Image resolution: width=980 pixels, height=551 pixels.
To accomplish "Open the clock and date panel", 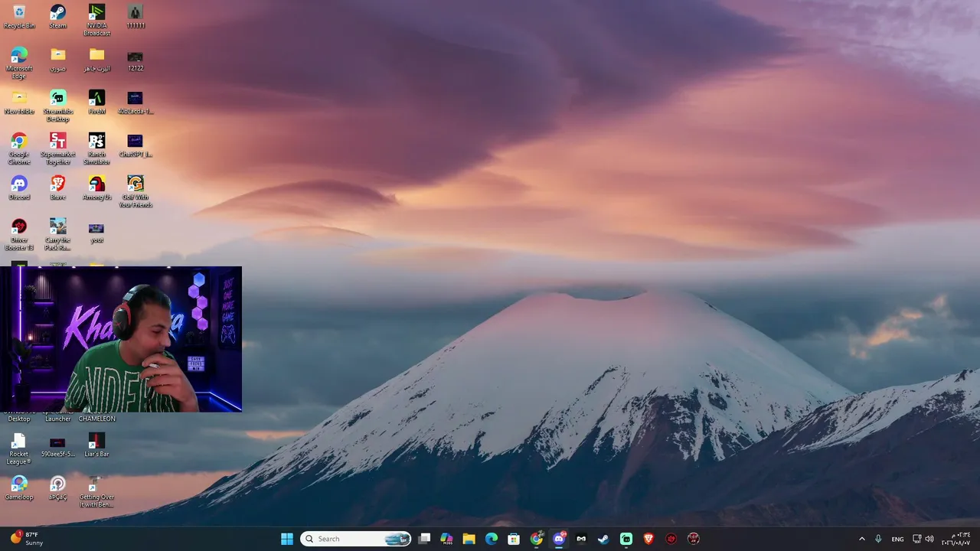I will [955, 539].
